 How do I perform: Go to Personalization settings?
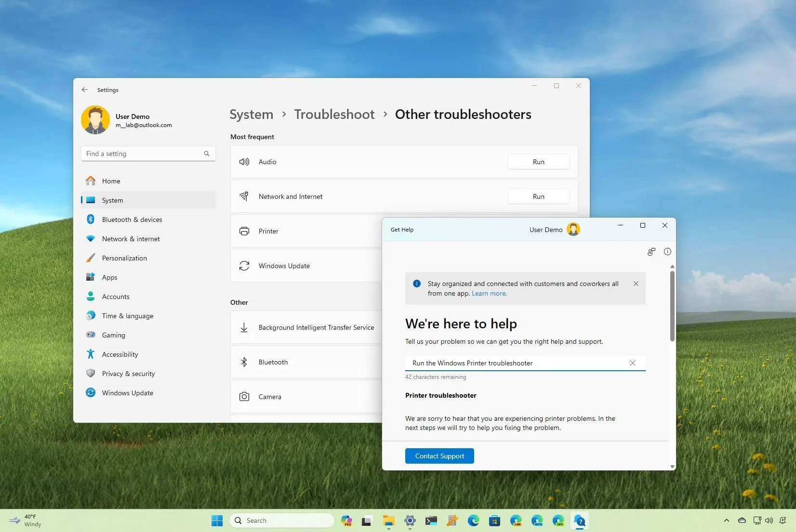click(148, 258)
